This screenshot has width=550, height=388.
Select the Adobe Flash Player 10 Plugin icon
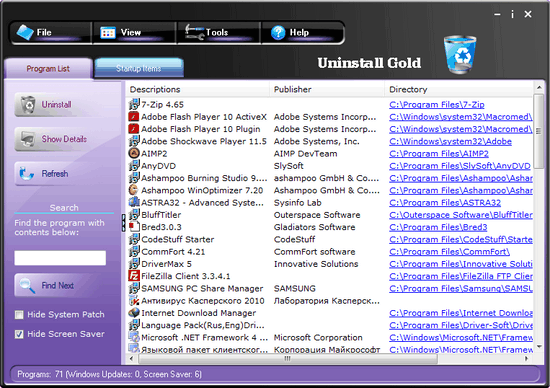pyautogui.click(x=134, y=129)
